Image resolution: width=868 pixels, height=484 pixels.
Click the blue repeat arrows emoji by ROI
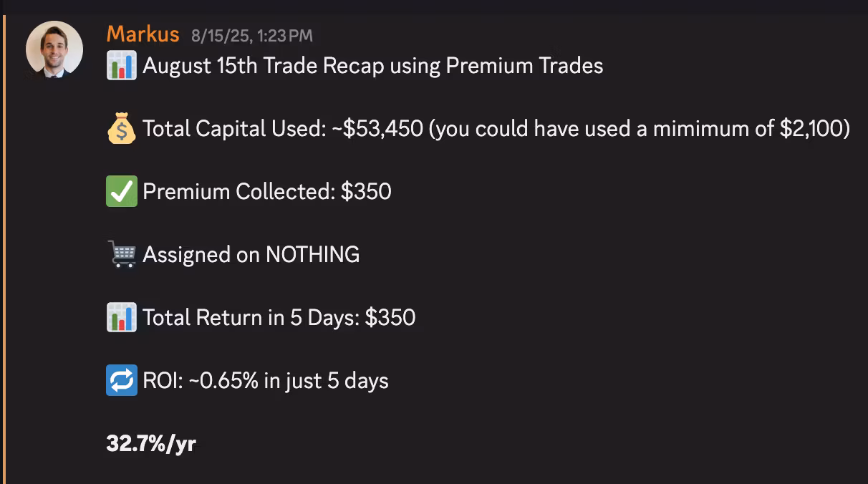pyautogui.click(x=121, y=380)
